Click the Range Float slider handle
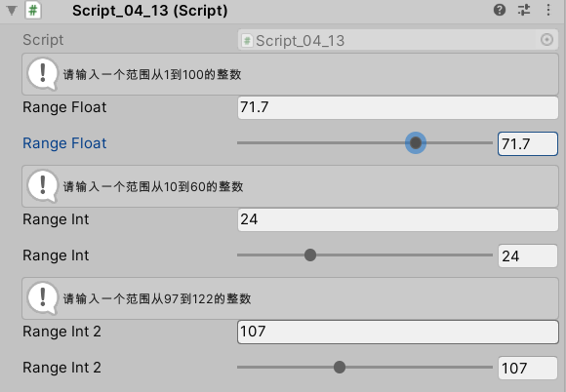This screenshot has height=392, width=566. 416,143
